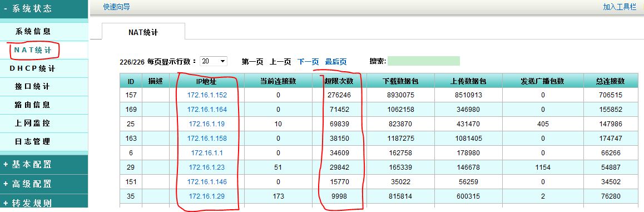Open IP link 172.16.1.146
Viewport: 644px width, 212px height.
click(207, 181)
